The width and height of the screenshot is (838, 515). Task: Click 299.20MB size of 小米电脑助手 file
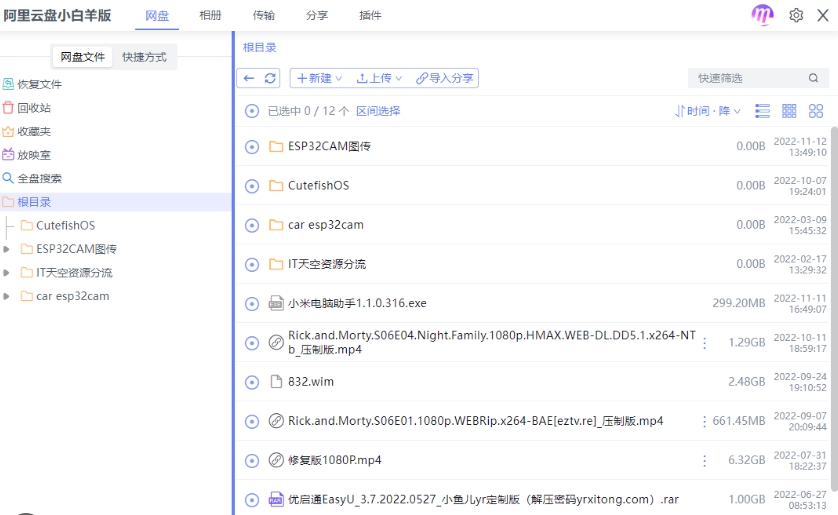tap(739, 303)
